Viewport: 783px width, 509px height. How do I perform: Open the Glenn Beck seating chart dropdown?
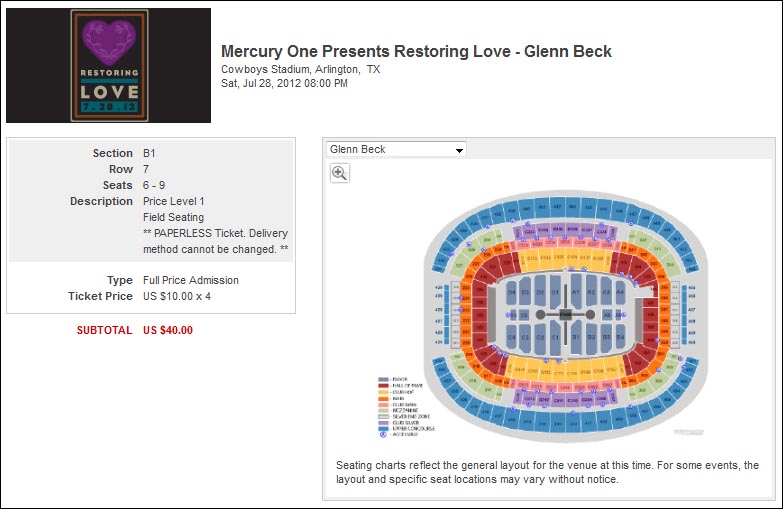[397, 149]
